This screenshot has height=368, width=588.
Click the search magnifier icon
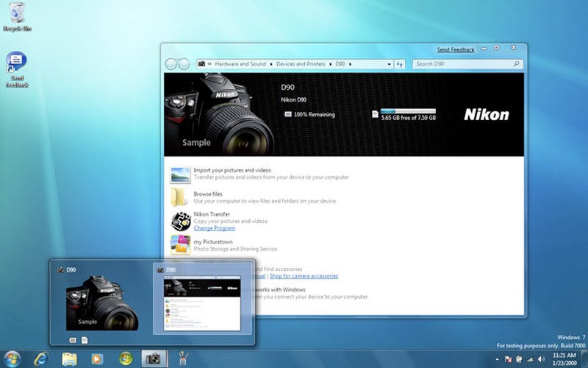517,64
